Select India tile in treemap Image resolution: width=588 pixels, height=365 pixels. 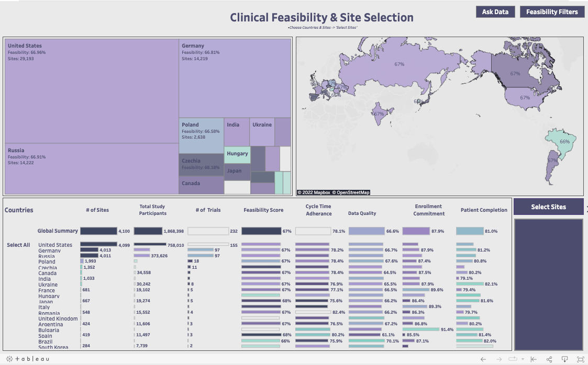(237, 132)
